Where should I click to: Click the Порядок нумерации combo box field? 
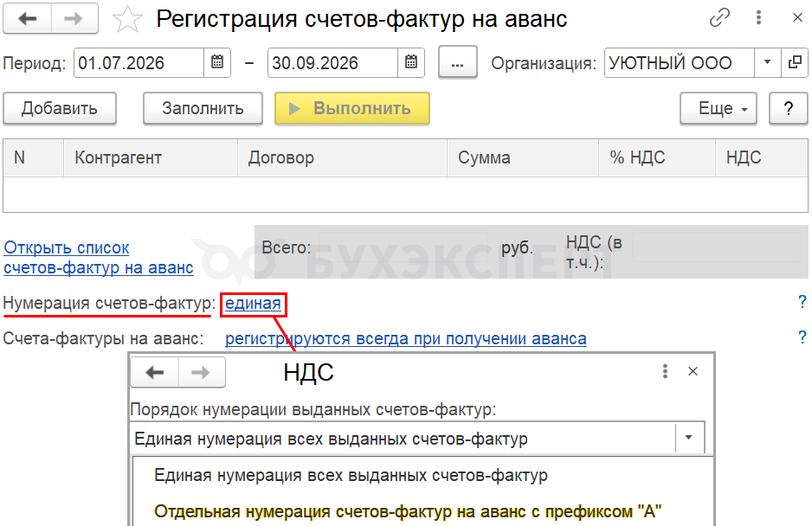click(x=403, y=438)
